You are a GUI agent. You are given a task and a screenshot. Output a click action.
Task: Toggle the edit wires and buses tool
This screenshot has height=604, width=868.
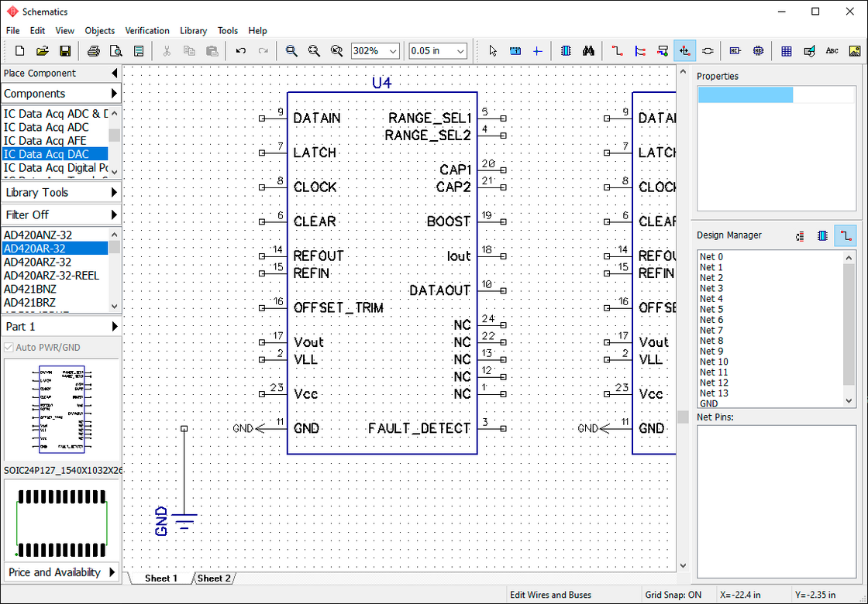[685, 51]
